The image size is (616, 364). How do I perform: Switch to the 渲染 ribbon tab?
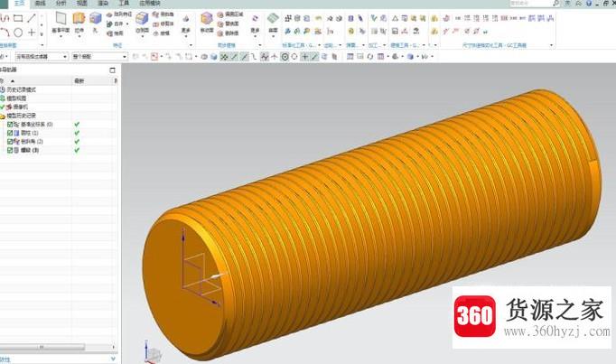click(x=103, y=3)
